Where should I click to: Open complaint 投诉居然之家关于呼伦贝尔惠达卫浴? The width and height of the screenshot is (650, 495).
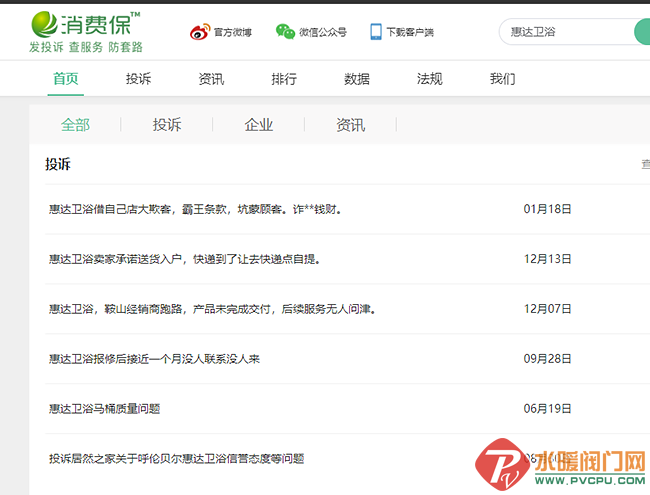[177, 459]
